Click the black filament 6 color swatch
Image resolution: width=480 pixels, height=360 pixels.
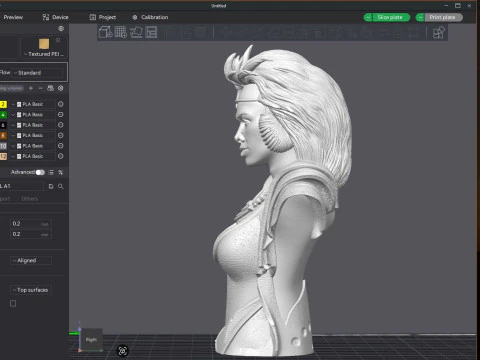tap(3, 125)
